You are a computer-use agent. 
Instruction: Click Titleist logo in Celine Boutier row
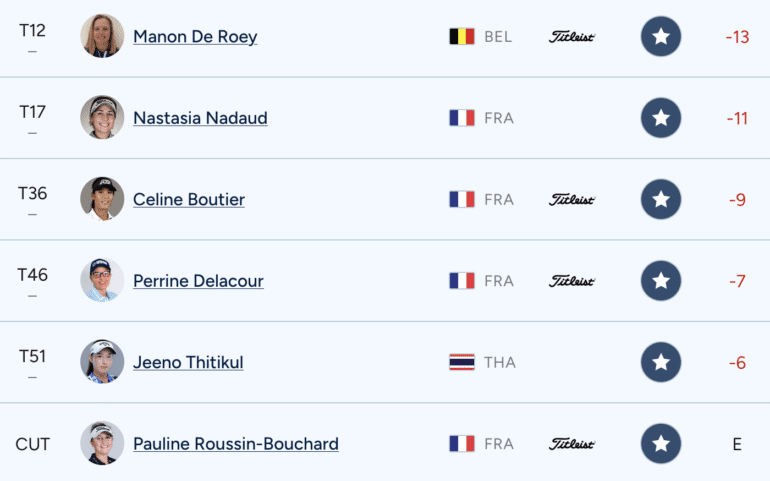(x=572, y=200)
